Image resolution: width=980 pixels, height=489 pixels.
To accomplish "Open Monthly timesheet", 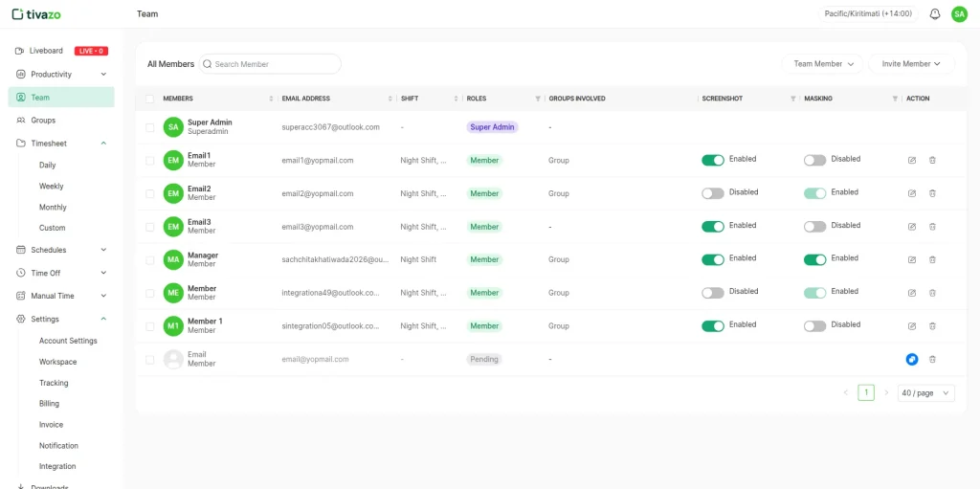I will 53,207.
